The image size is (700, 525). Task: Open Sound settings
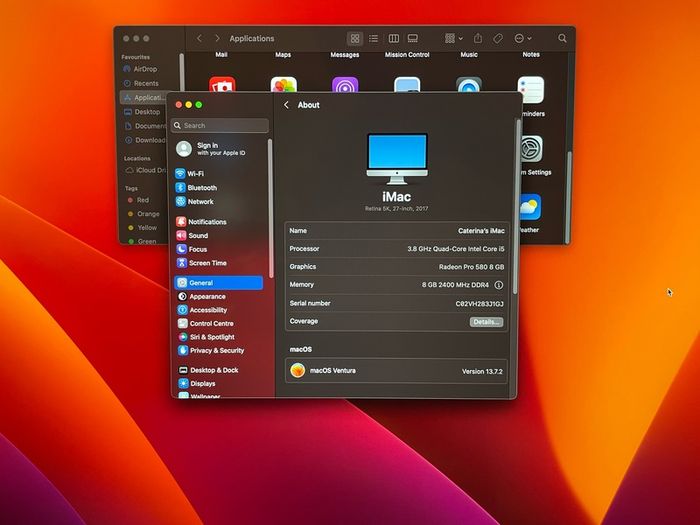(x=192, y=236)
